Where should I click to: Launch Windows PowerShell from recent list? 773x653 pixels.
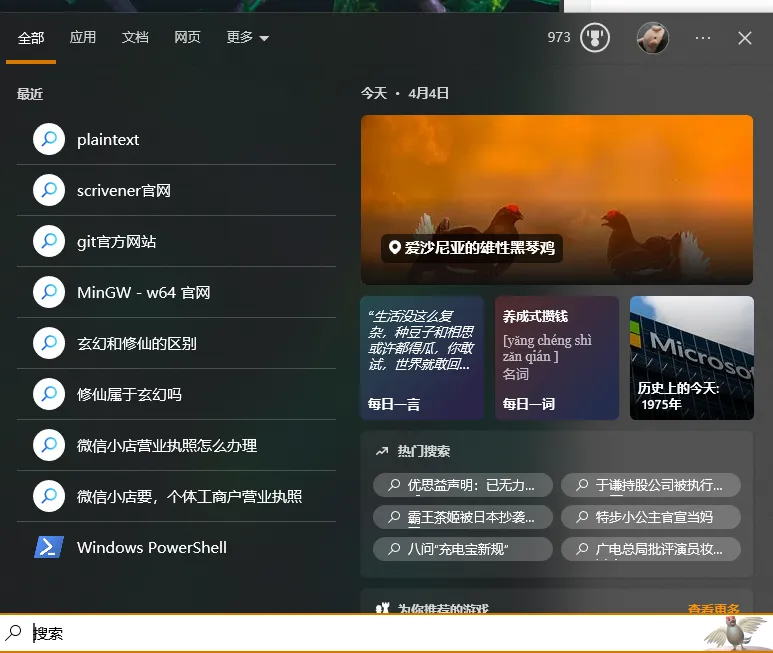[176, 548]
